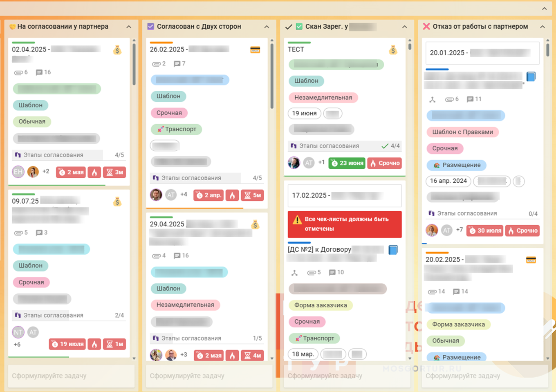Open the [ДС №2] к Договору card title
Image resolution: width=556 pixels, height=392 pixels.
click(320, 249)
